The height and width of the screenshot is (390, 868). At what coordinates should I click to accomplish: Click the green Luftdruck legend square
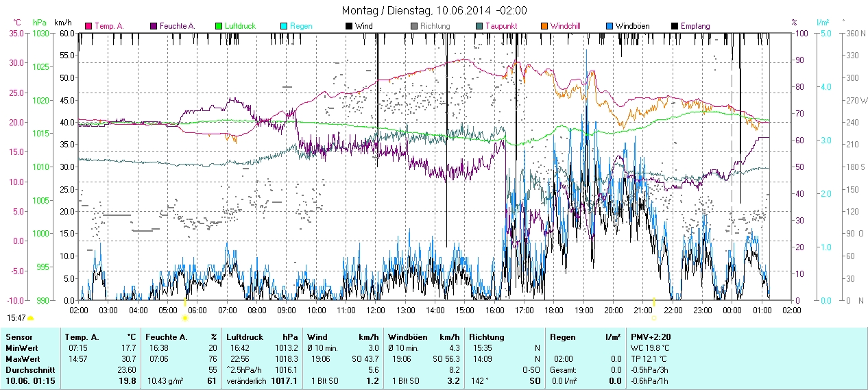(219, 26)
